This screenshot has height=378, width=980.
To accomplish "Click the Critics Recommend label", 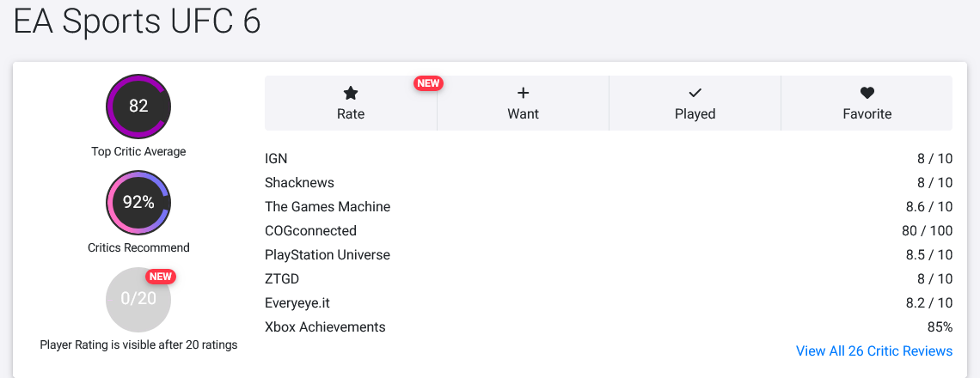I will 138,247.
